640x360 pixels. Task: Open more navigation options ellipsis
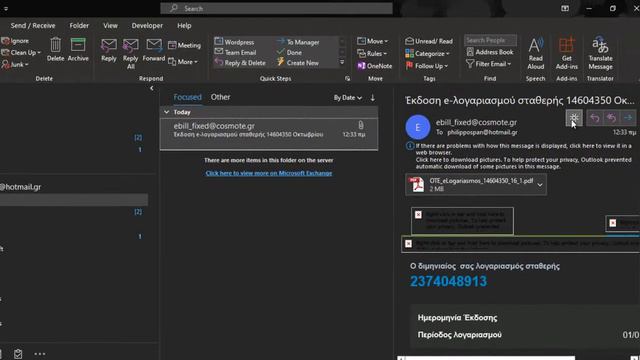40,354
